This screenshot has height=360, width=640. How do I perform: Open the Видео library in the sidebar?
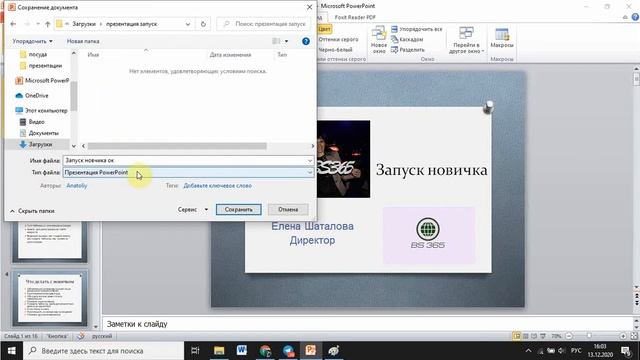[x=32, y=122]
